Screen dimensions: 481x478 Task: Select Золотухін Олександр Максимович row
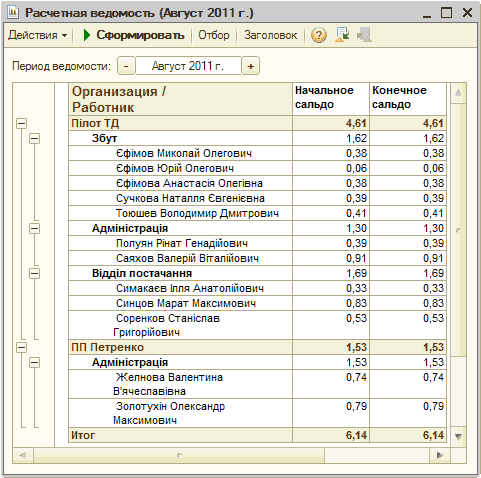(257, 413)
